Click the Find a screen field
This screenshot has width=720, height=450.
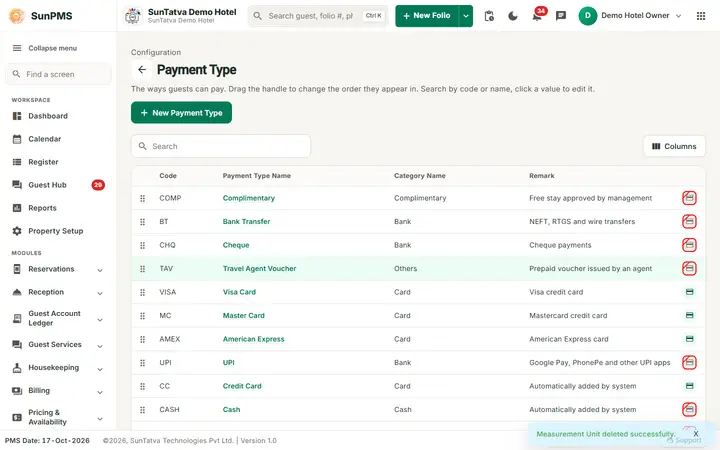(x=58, y=74)
